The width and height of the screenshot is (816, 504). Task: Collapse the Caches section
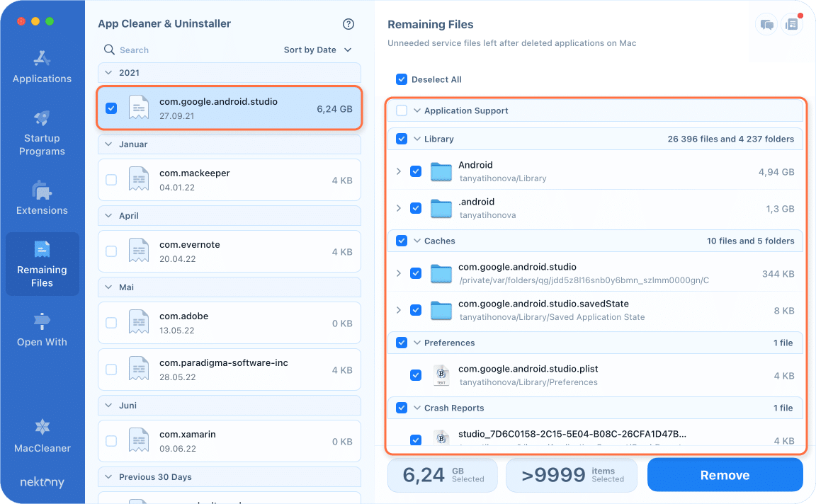(x=417, y=241)
